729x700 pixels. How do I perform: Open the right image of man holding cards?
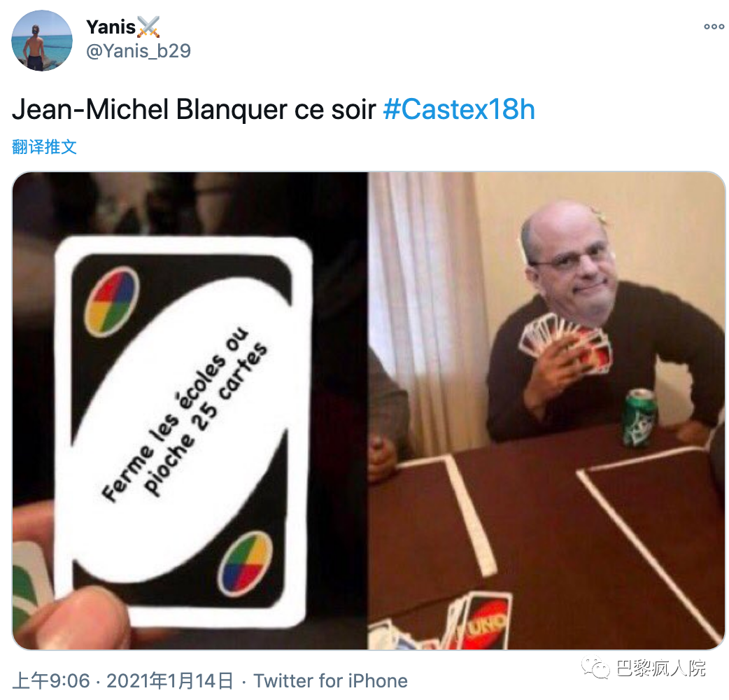(x=547, y=411)
